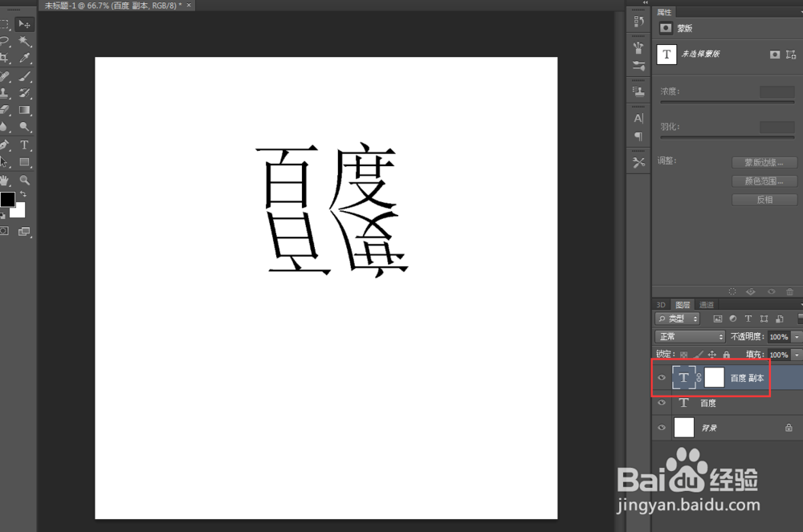
Task: Open the Paragraph panel icon
Action: click(x=638, y=136)
